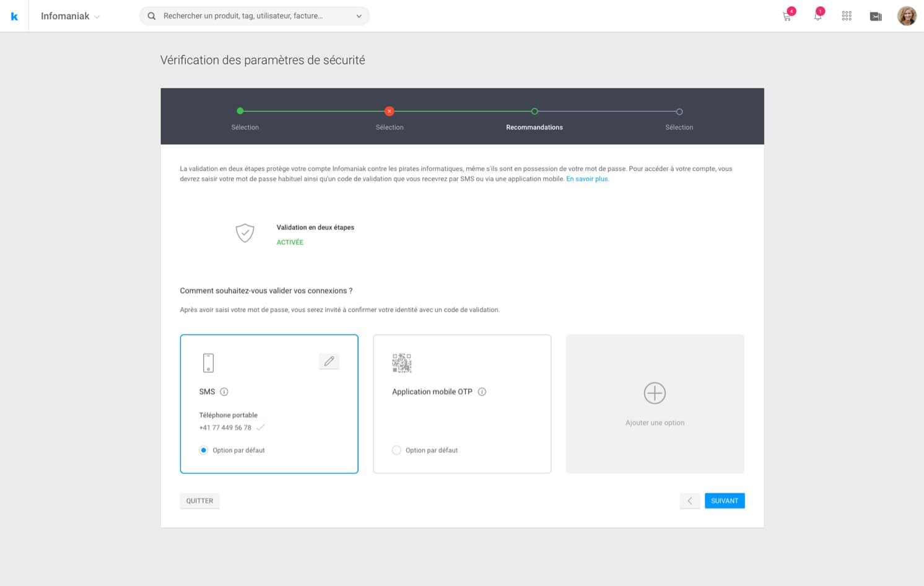Click the Infomaniak k logo

click(14, 16)
